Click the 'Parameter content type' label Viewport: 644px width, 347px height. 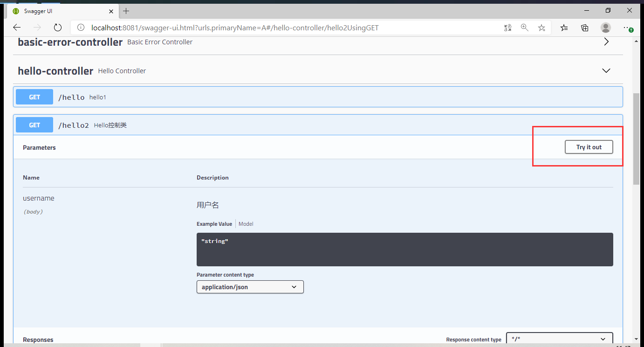[x=225, y=275]
